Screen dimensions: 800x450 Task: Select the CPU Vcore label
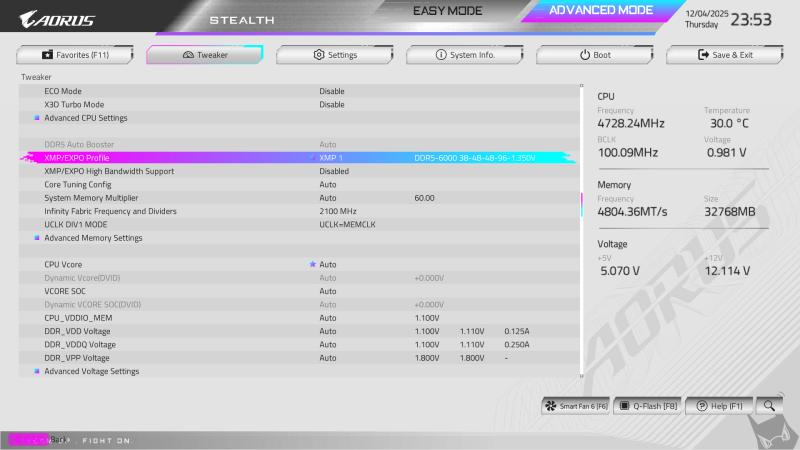(63, 265)
